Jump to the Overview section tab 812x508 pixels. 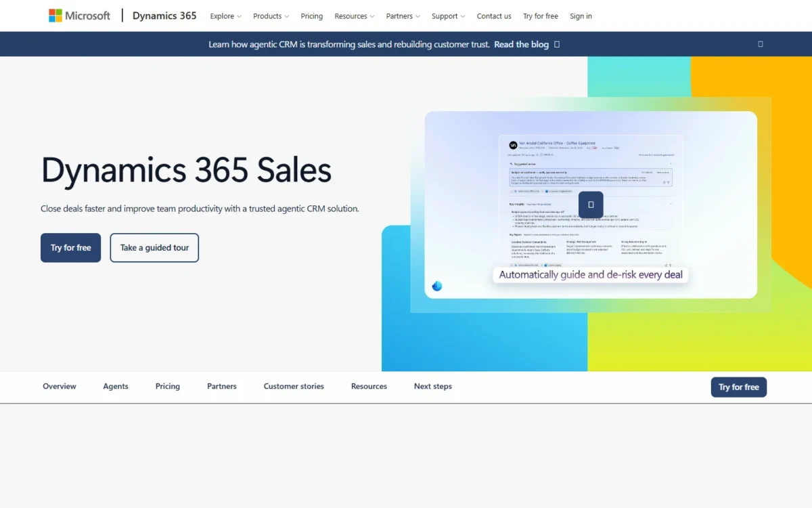(60, 387)
